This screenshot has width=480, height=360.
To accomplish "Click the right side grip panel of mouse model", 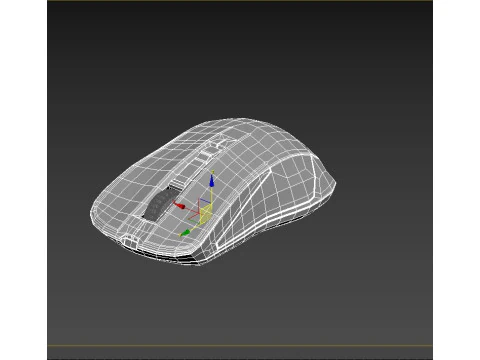I will coord(267,200).
